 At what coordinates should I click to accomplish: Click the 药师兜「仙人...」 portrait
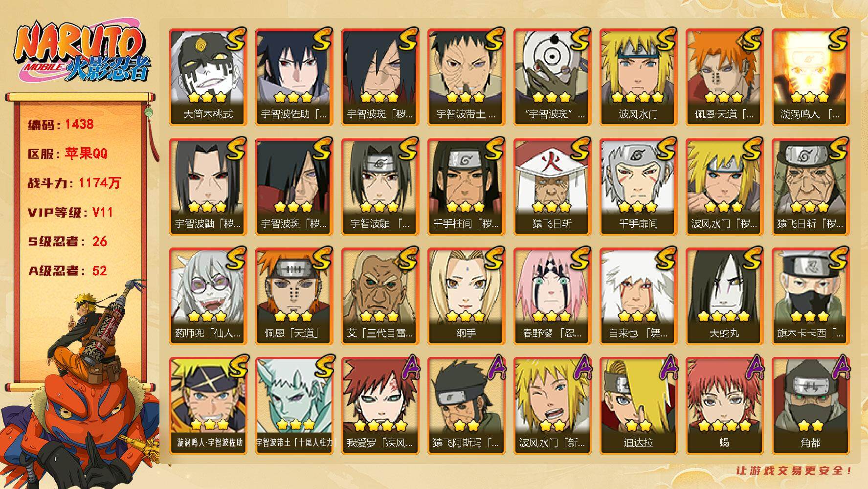point(208,296)
